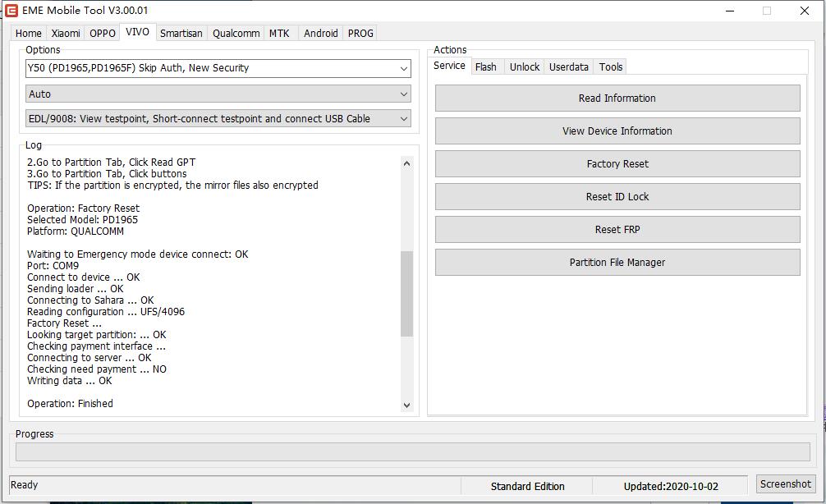The image size is (826, 504).
Task: Switch to the Android tab
Action: 321,33
